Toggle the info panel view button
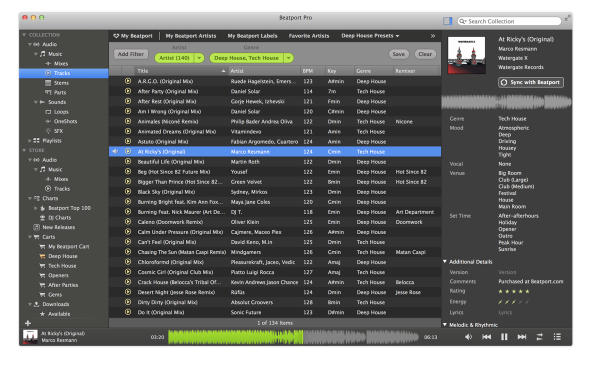Image resolution: width=590 pixels, height=367 pixels. point(447,21)
